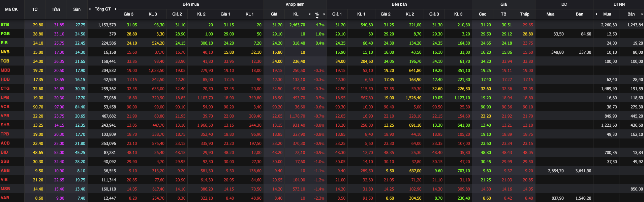Click ABB Dư Mua value 2,854,70

pos(556,171)
